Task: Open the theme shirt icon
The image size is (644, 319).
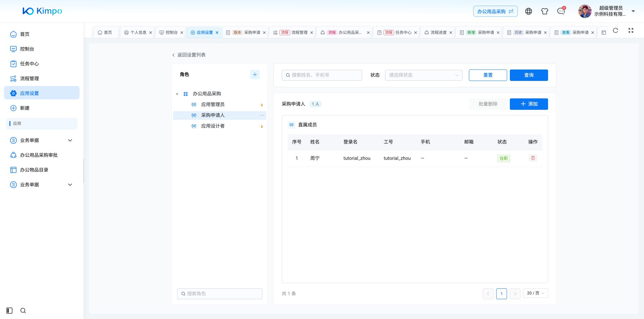Action: (545, 11)
